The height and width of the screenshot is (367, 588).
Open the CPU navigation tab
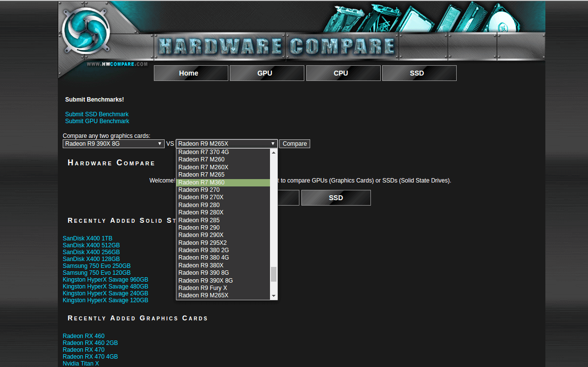pos(343,73)
